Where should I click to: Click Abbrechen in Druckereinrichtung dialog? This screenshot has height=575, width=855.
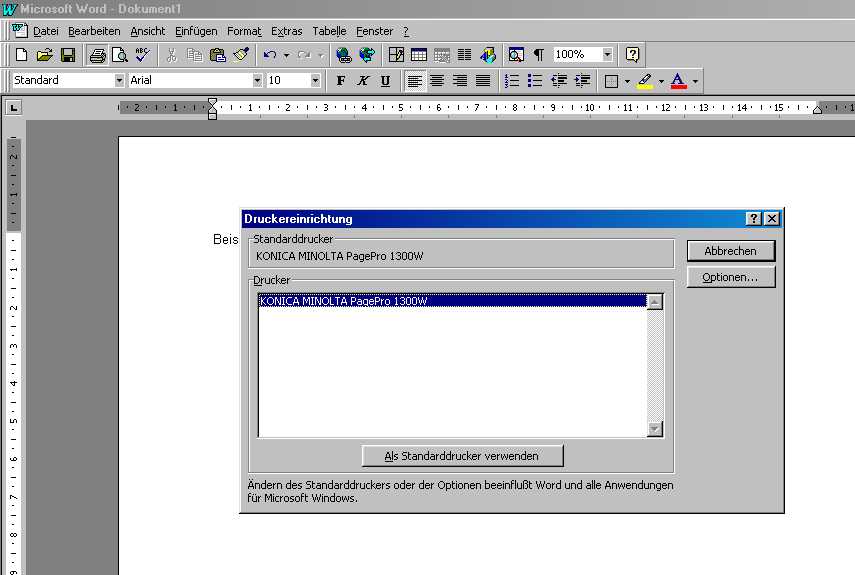coord(731,251)
